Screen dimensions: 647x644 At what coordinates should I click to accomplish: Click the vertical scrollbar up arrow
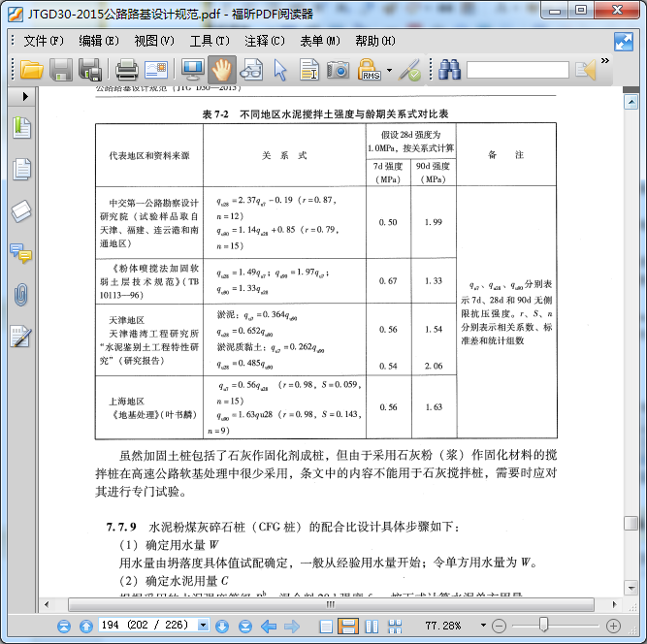pyautogui.click(x=631, y=102)
